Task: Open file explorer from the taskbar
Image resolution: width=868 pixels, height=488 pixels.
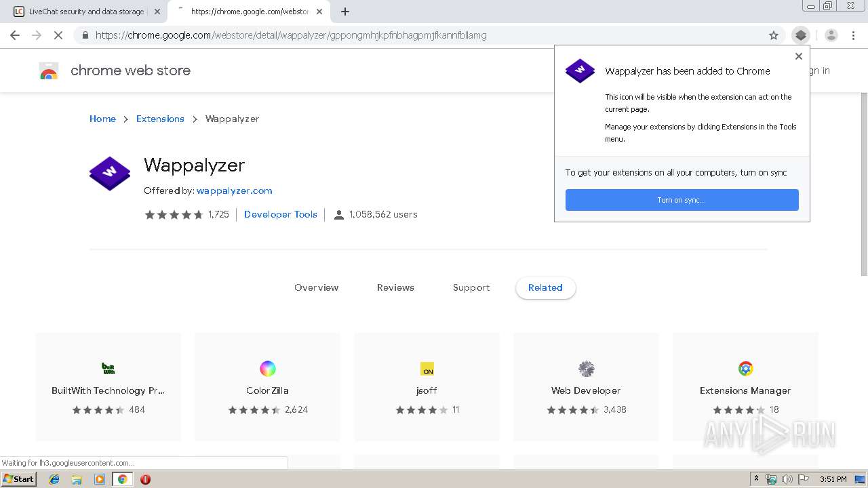Action: click(77, 479)
